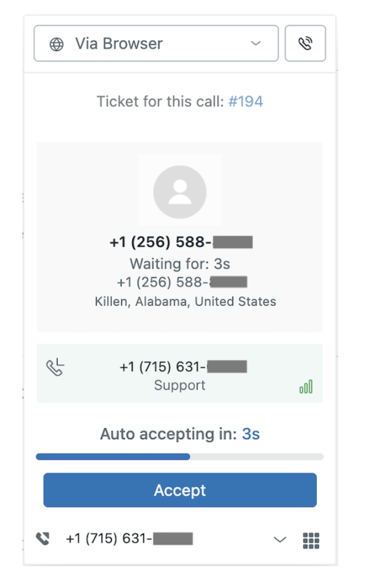385x588 pixels.
Task: Open the Via Browser call method dropdown
Action: point(156,43)
